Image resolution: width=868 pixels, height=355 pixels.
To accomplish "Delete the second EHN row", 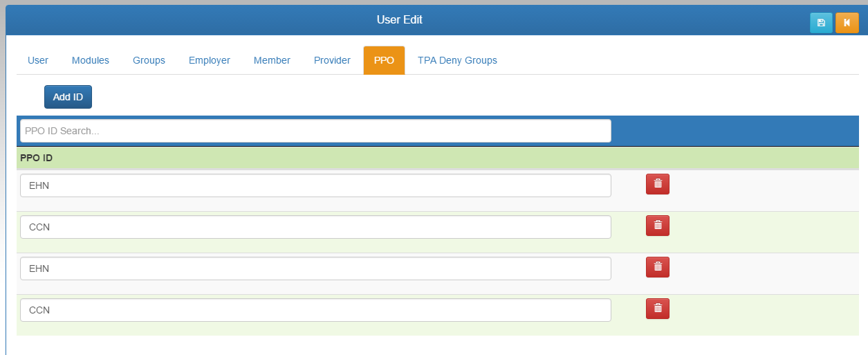I will coord(658,267).
